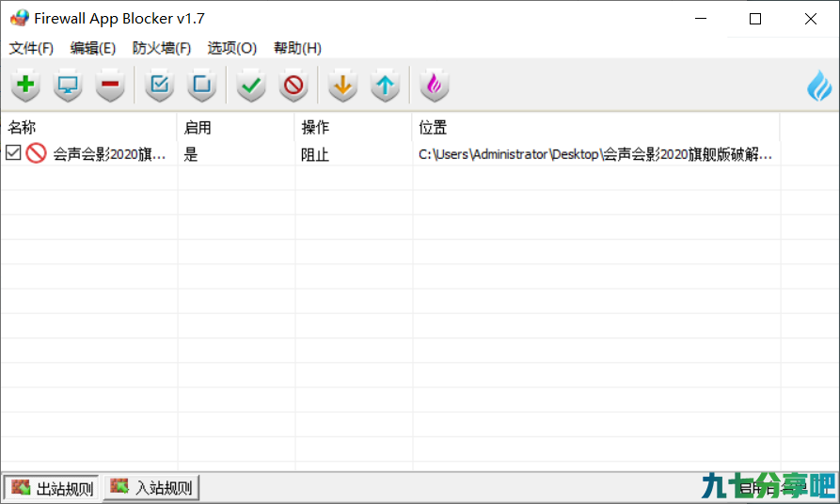Open firewall settings pink flame icon
The width and height of the screenshot is (840, 504).
pos(435,86)
